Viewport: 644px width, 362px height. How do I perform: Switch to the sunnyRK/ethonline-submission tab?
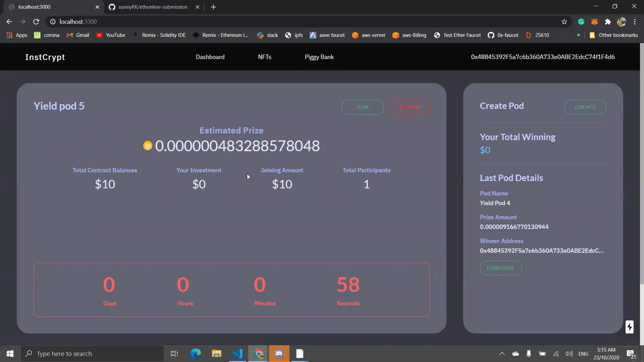click(x=152, y=7)
